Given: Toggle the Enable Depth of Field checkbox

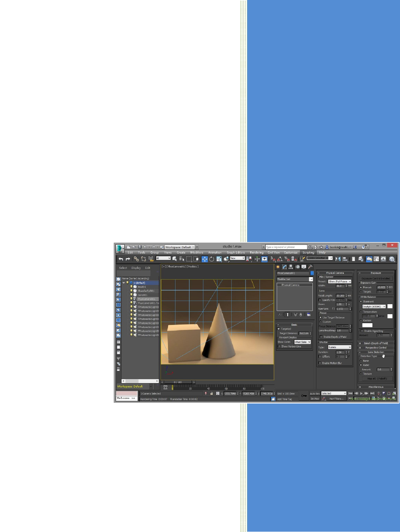Looking at the screenshot, I should click(321, 337).
